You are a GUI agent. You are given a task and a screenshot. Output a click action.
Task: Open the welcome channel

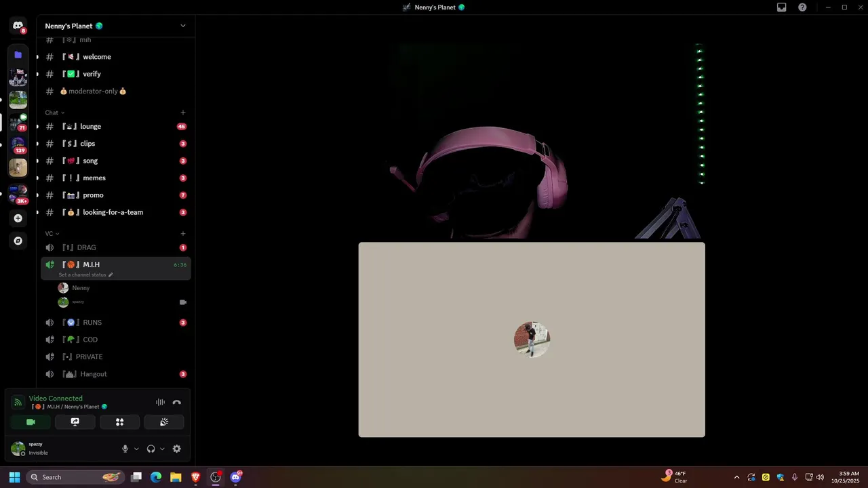pos(116,57)
